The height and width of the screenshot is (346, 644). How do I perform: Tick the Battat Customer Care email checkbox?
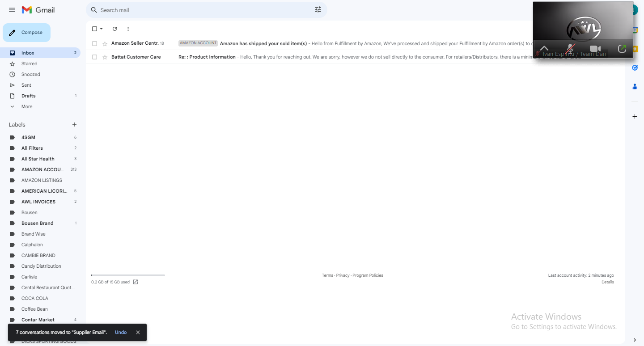click(94, 57)
